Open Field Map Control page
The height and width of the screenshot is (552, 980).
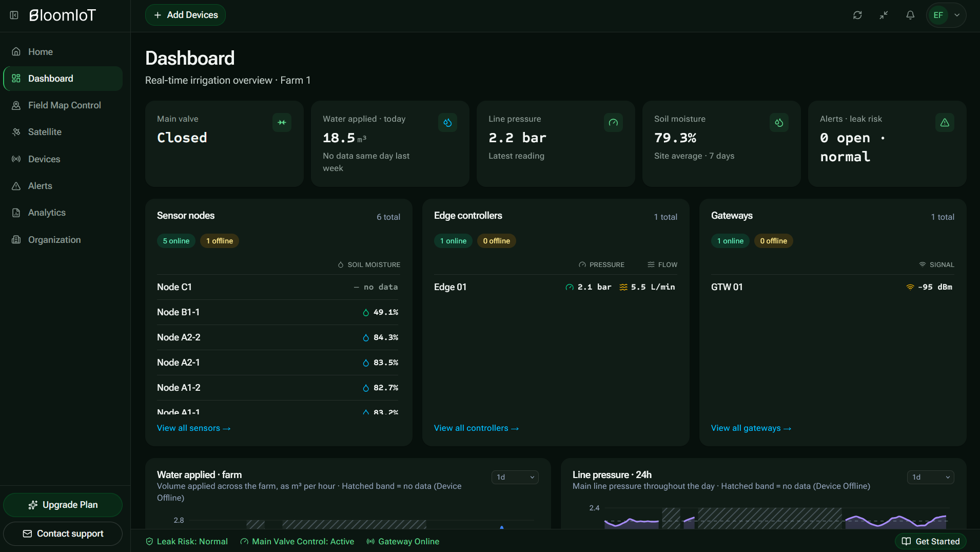coord(63,105)
